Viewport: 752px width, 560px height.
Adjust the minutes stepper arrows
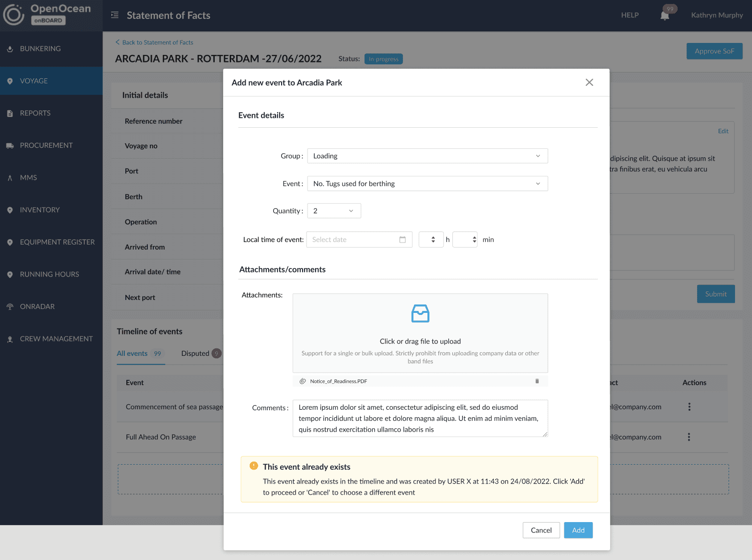[x=474, y=240]
